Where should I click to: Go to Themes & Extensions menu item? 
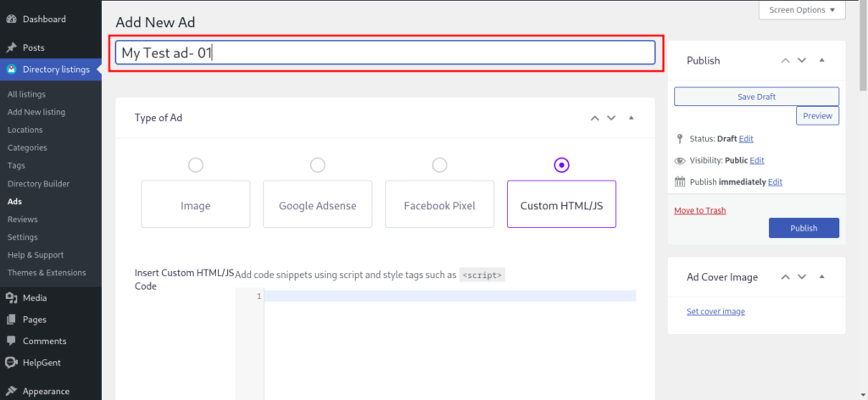coord(47,273)
